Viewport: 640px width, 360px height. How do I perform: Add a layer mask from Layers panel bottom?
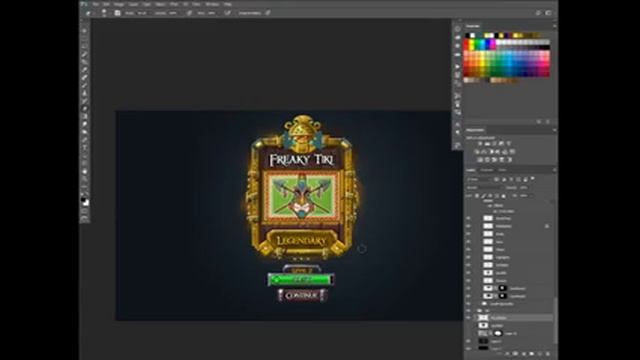pos(516,354)
